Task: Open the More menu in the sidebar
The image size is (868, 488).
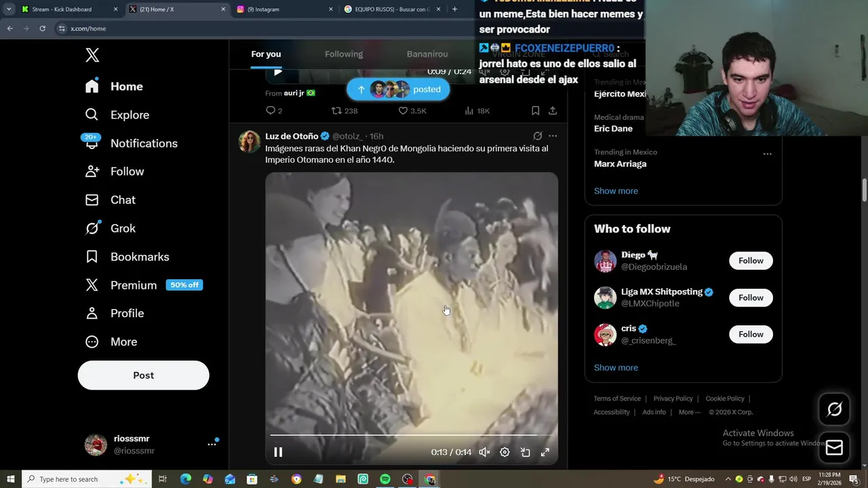Action: tap(111, 342)
